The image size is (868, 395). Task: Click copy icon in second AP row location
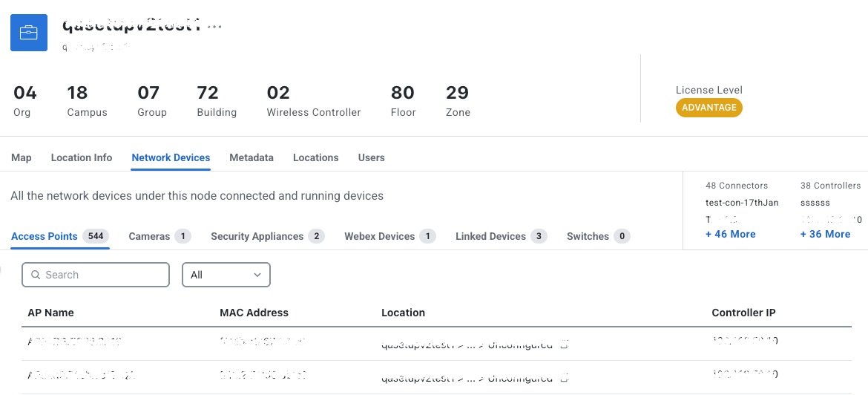(564, 379)
